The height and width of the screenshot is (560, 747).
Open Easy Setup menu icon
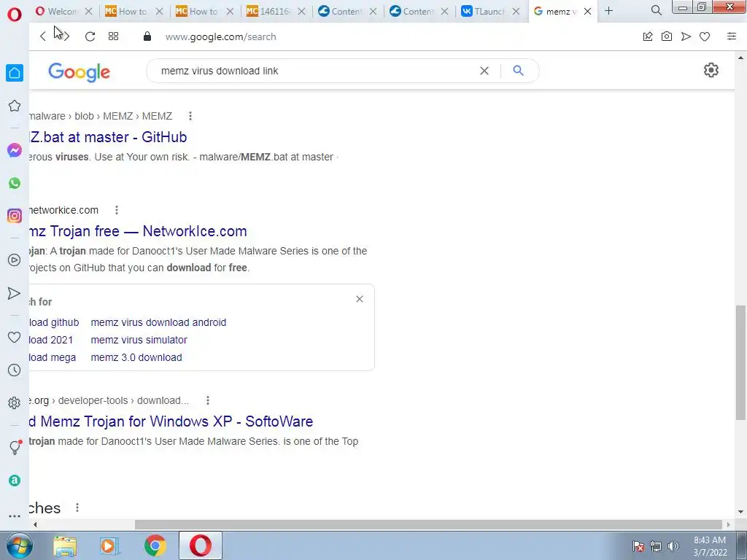(732, 36)
